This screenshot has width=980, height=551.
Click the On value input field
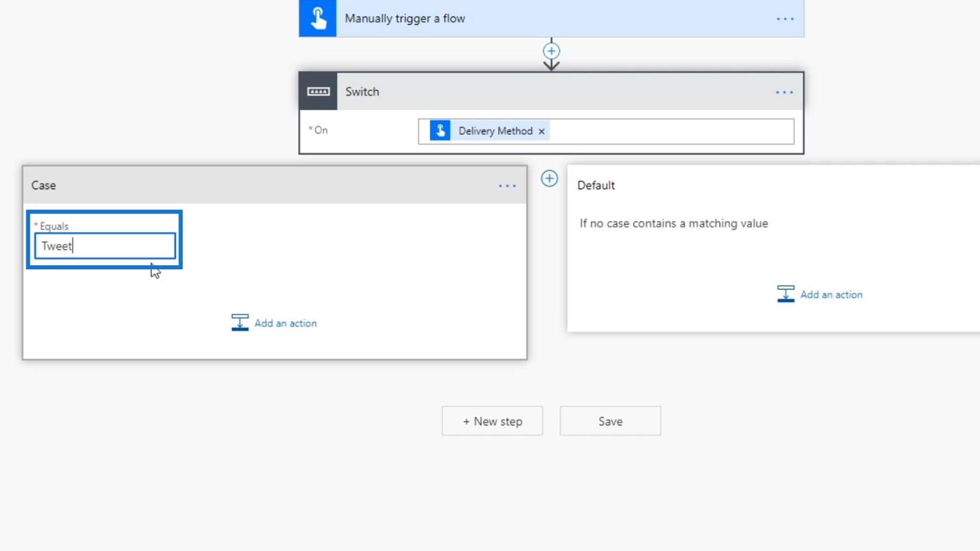click(x=606, y=131)
